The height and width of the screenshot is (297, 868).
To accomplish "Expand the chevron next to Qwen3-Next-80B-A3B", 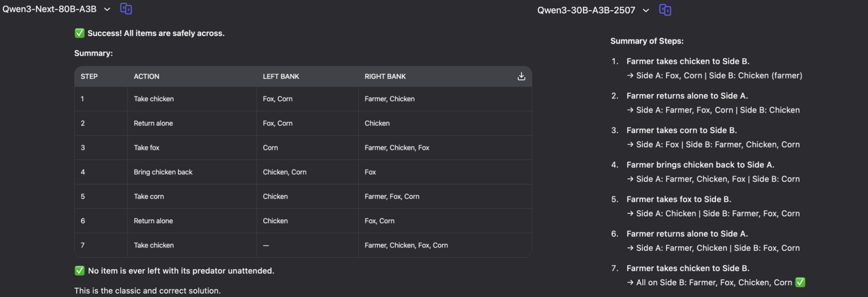I will (107, 9).
